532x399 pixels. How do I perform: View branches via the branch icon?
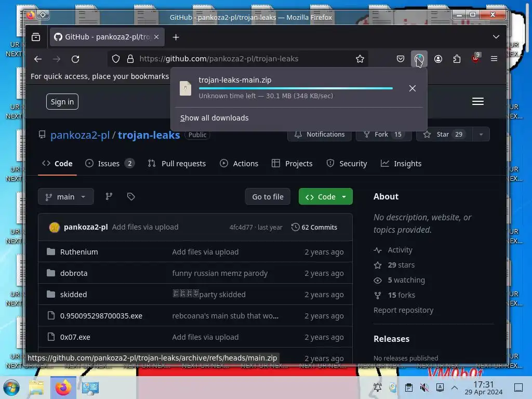pyautogui.click(x=109, y=196)
